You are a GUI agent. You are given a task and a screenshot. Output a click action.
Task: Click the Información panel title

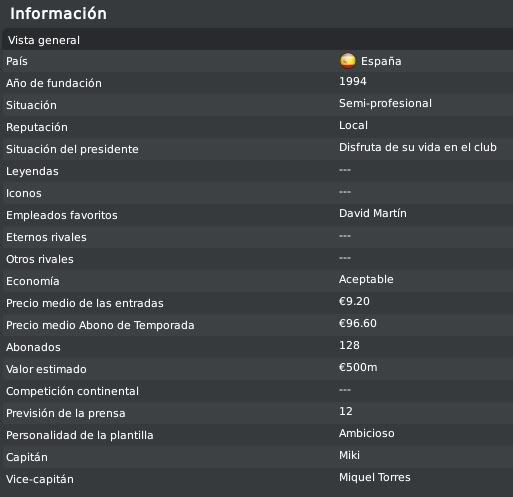pos(59,14)
